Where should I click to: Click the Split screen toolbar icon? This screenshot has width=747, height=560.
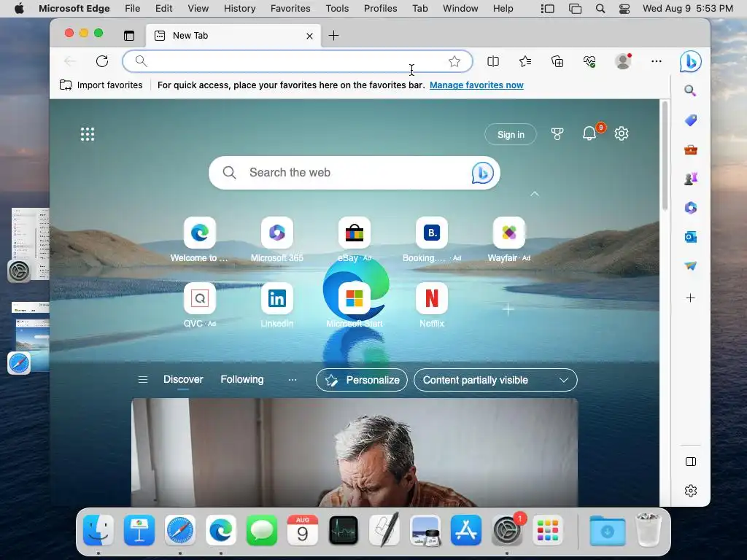pos(493,61)
